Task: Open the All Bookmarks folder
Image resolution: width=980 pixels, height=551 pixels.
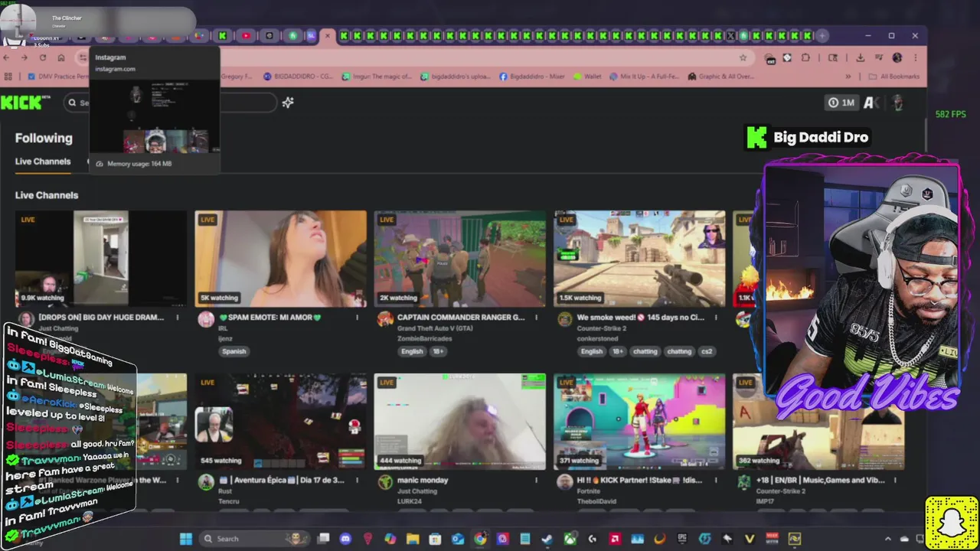Action: click(893, 77)
